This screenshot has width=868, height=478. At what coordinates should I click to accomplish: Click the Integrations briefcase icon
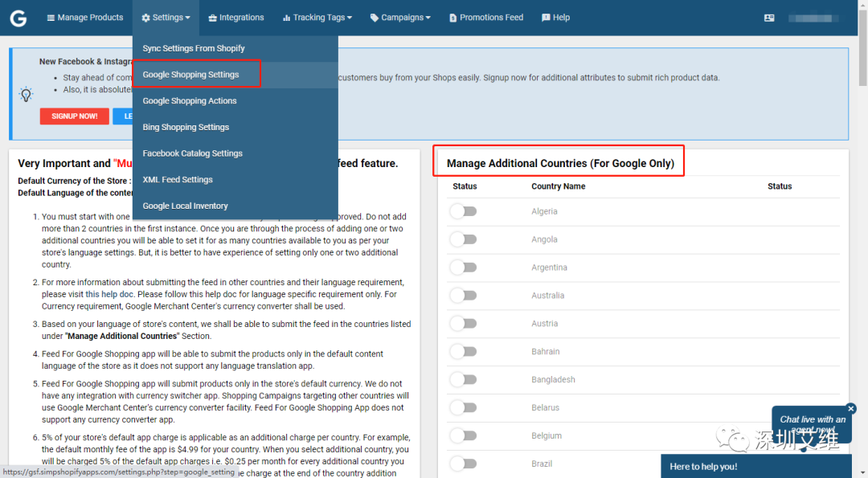(x=212, y=18)
